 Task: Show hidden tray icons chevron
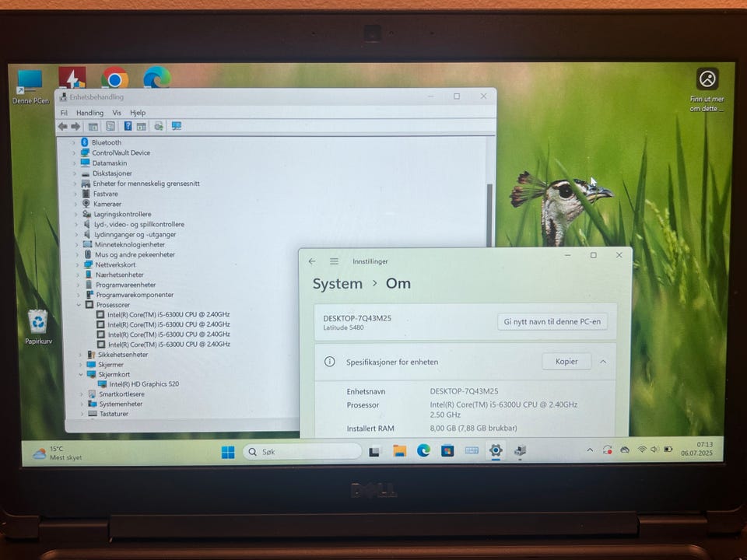click(590, 450)
